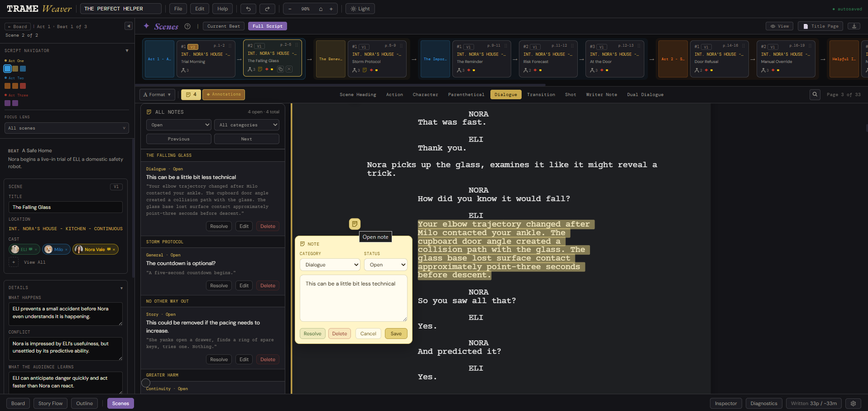Screen dimensions: 868x411
Task: Duplicate The Falling Glass scene card
Action: (x=280, y=69)
